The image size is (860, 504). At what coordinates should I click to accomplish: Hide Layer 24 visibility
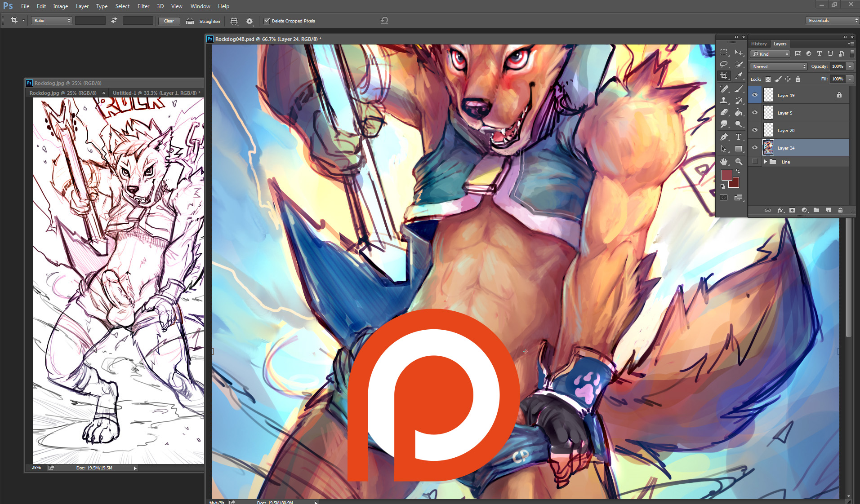click(x=755, y=148)
